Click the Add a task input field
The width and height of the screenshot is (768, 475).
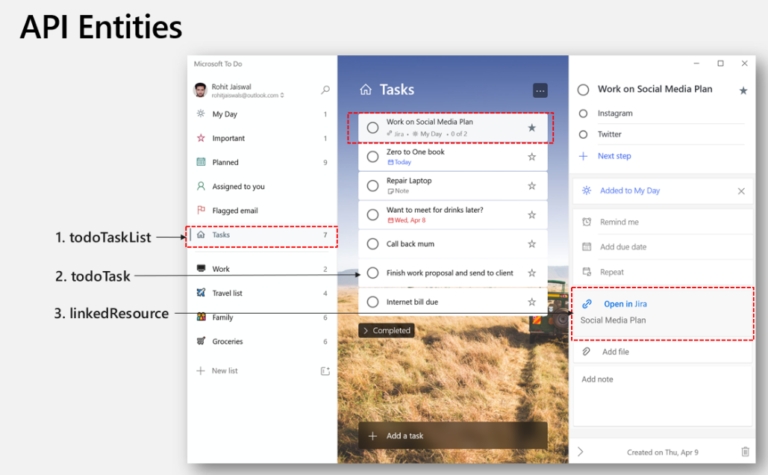coord(453,435)
